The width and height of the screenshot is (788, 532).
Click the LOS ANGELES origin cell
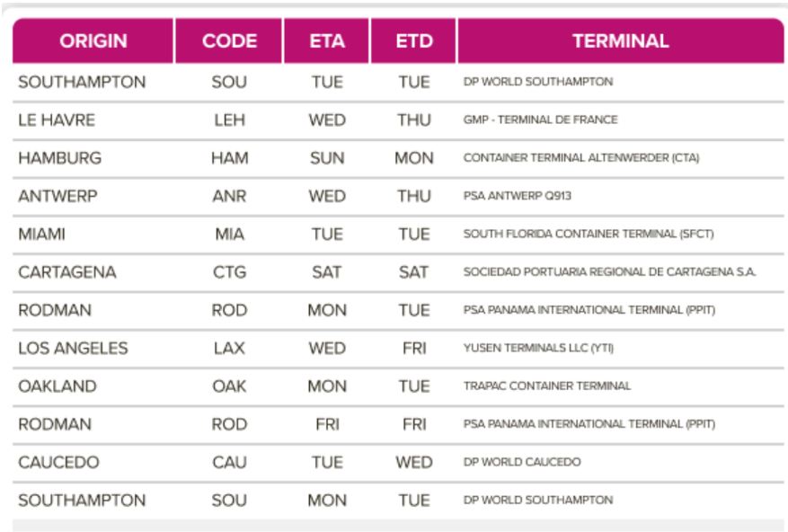coord(73,348)
